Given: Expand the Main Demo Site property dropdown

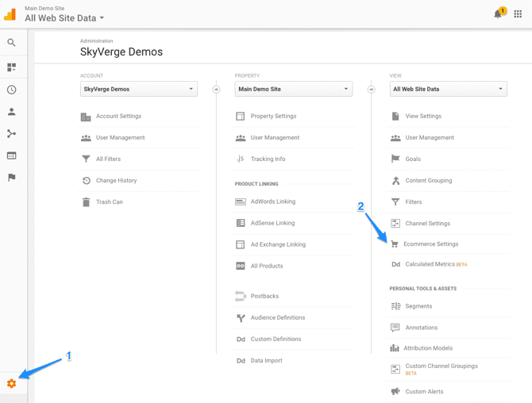Looking at the screenshot, I should click(293, 89).
